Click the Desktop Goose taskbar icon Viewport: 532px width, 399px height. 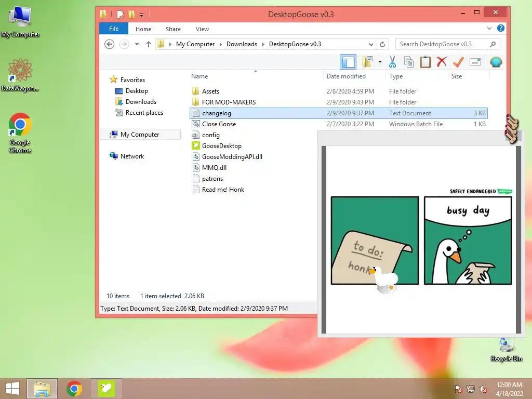tap(106, 389)
